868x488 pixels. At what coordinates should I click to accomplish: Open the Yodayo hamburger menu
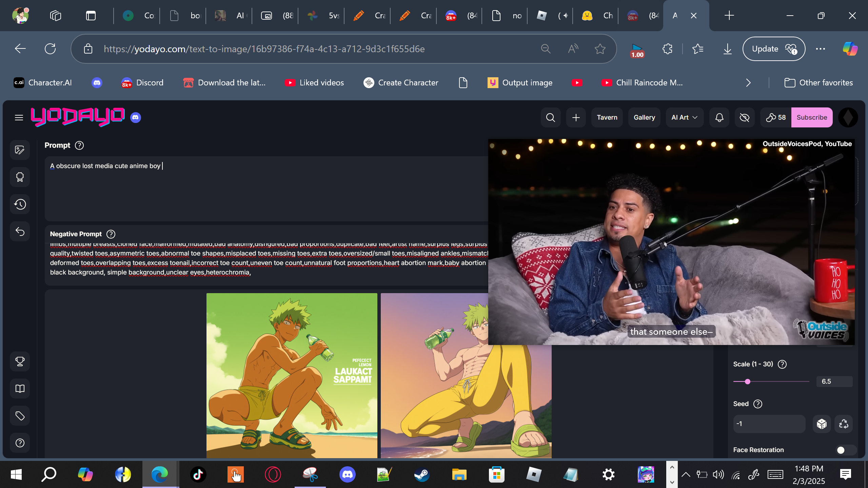point(19,118)
